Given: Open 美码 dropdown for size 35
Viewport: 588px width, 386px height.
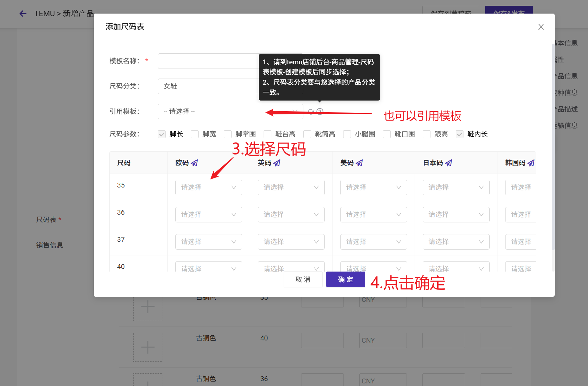Looking at the screenshot, I should click(x=374, y=188).
